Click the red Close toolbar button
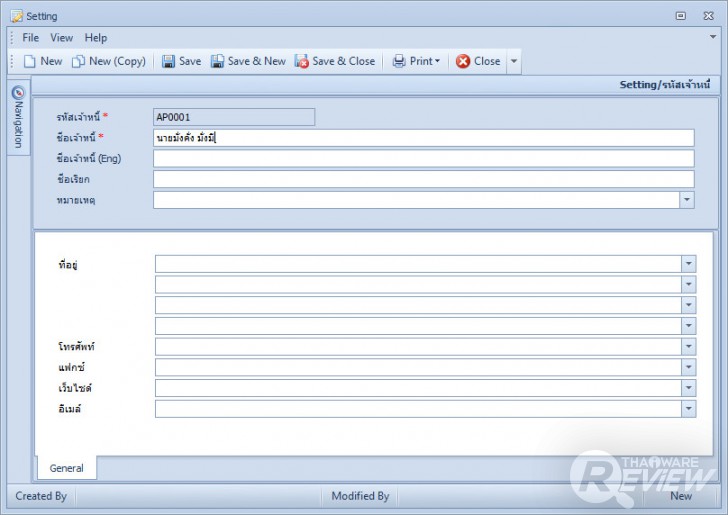Screen dimensions: 728x515 478,61
